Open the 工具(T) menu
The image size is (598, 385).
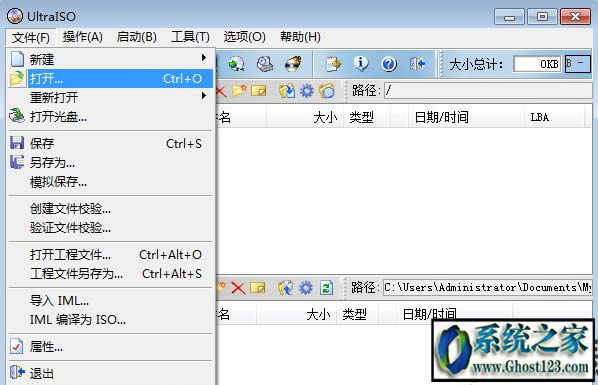[x=190, y=37]
